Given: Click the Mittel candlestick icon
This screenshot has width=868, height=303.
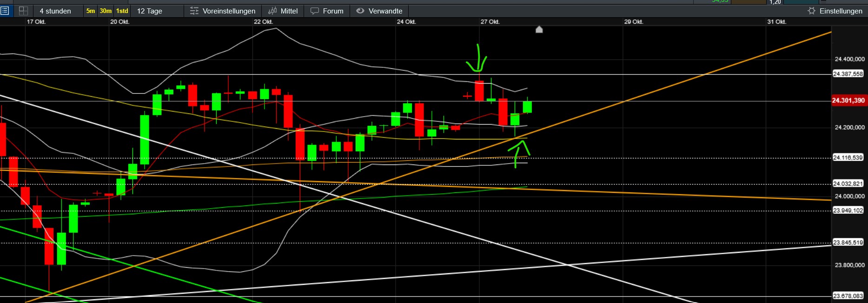Looking at the screenshot, I should (272, 11).
